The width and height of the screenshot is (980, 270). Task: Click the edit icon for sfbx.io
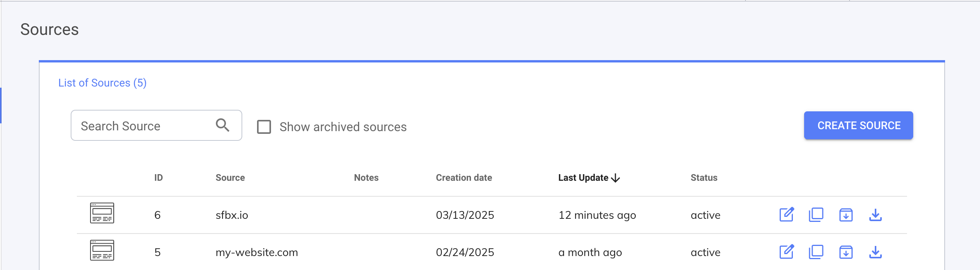tap(787, 215)
